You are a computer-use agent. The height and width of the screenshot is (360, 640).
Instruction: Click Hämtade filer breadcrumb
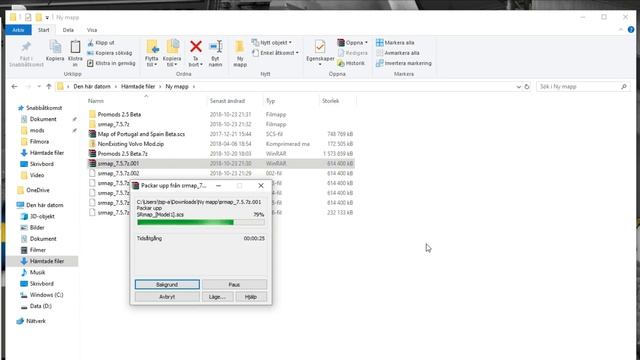click(138, 87)
